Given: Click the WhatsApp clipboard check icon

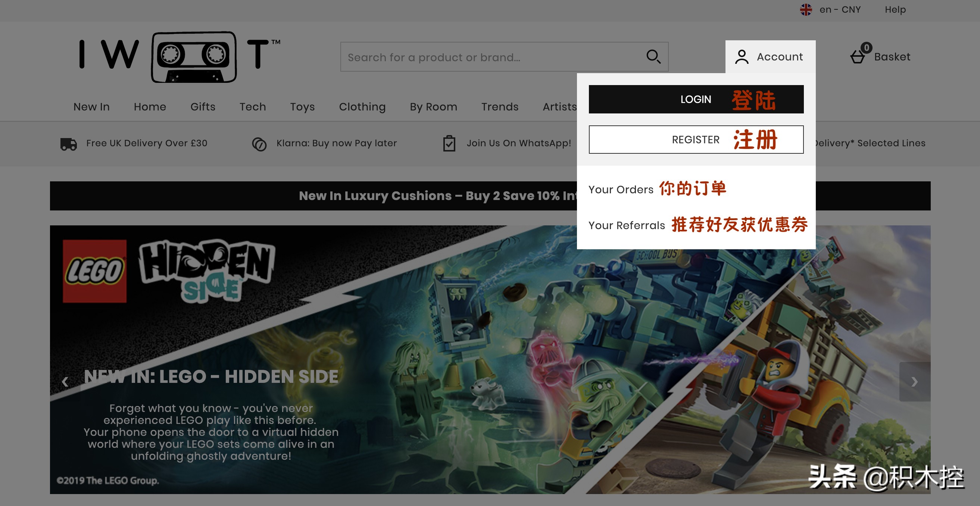Looking at the screenshot, I should [449, 143].
